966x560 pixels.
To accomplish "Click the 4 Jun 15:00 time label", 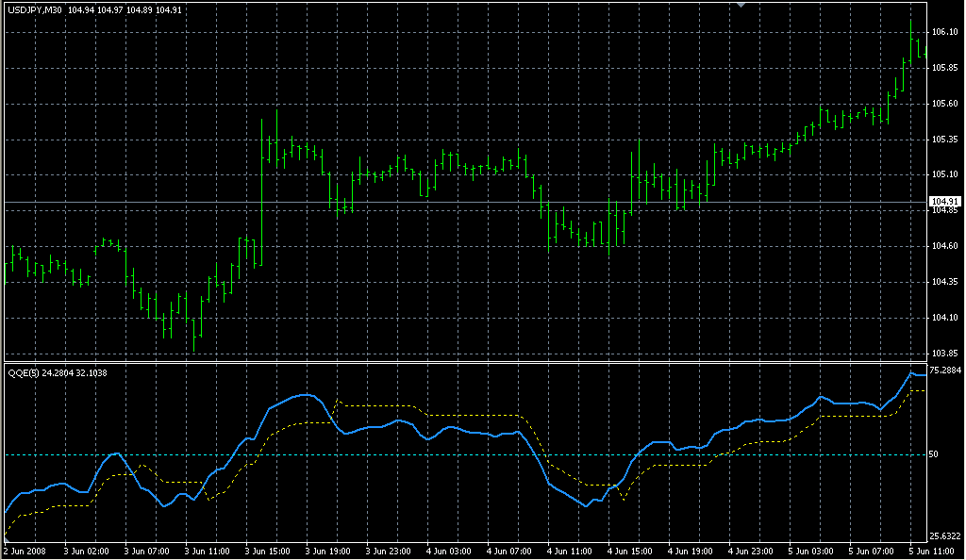I will 629,551.
